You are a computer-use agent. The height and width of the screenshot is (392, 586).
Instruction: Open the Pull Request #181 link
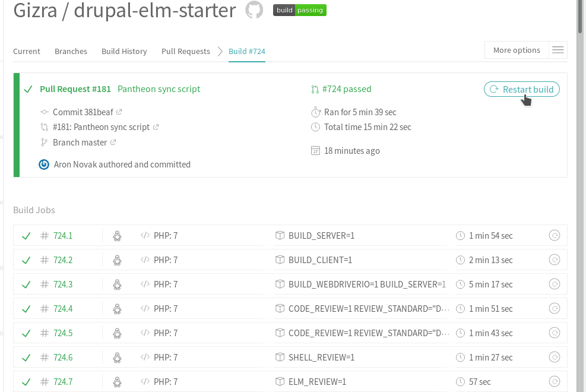tap(75, 89)
